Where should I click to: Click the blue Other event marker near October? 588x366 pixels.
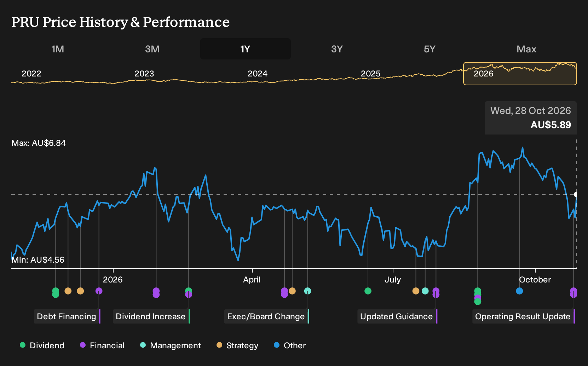click(519, 291)
